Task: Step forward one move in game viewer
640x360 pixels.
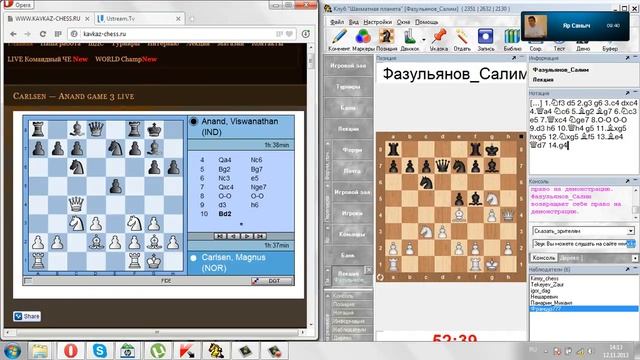Action: tap(247, 236)
